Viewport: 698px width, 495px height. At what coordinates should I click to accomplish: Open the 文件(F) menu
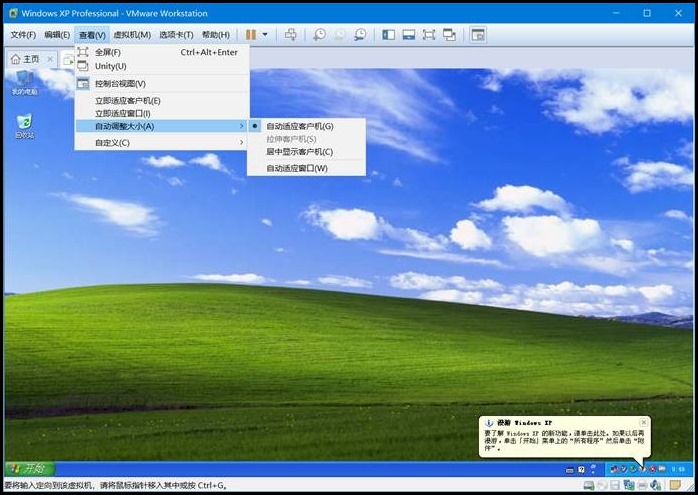tap(23, 35)
